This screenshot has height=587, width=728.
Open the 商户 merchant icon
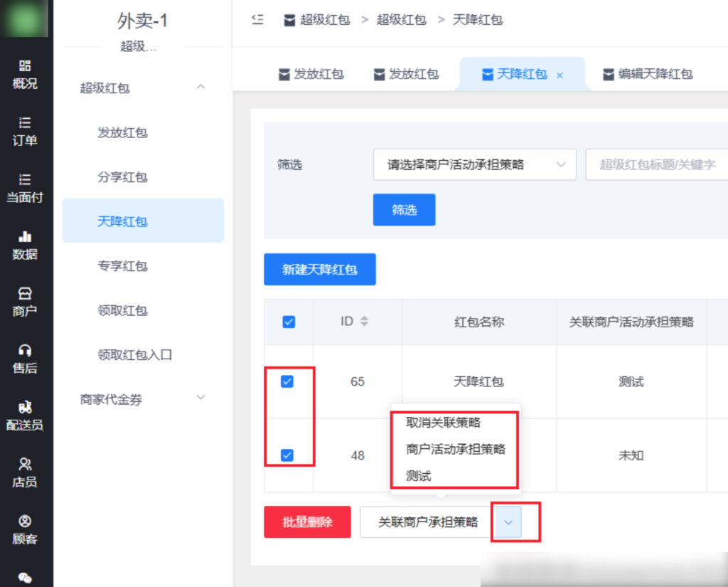click(x=26, y=301)
